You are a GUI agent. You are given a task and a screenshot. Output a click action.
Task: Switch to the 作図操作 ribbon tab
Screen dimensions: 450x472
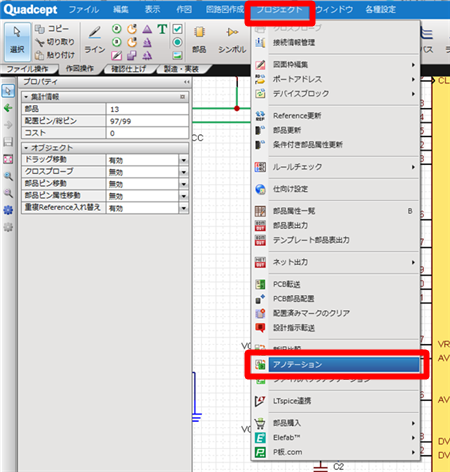pos(79,69)
